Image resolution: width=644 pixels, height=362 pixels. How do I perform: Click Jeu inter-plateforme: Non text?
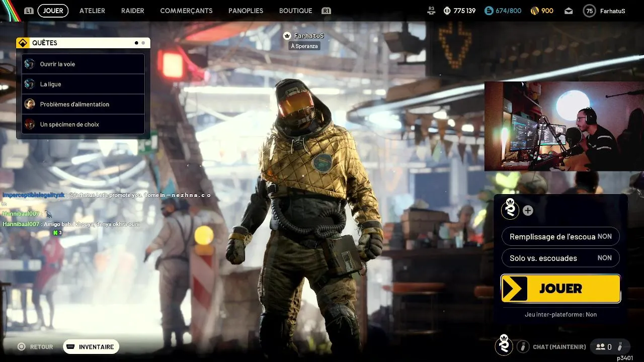(x=560, y=314)
